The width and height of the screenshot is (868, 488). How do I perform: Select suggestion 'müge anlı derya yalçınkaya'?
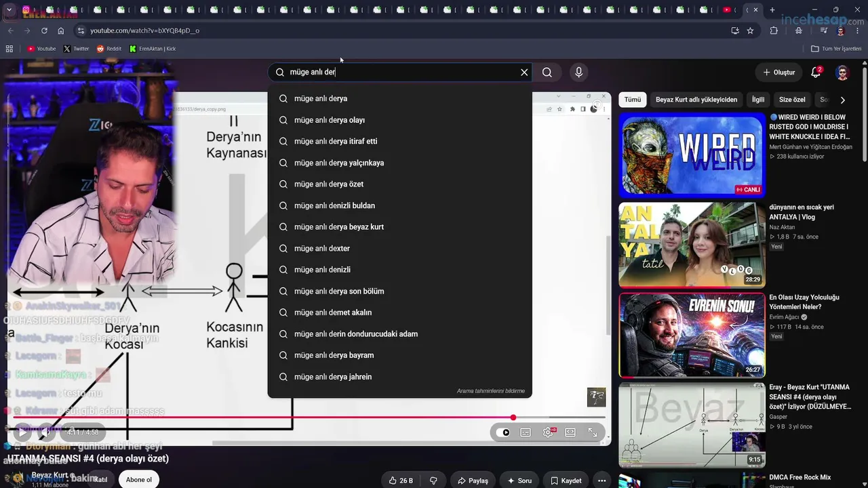coord(400,163)
